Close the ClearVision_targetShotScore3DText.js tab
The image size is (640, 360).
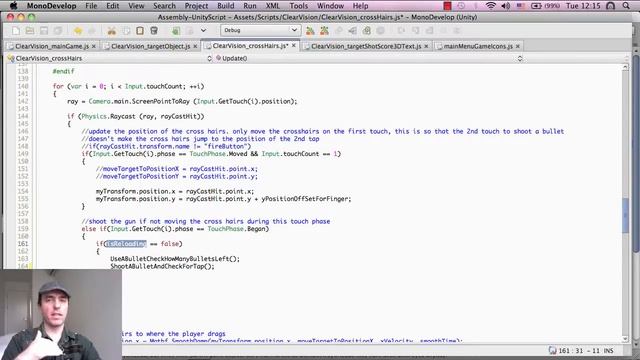[x=427, y=46]
